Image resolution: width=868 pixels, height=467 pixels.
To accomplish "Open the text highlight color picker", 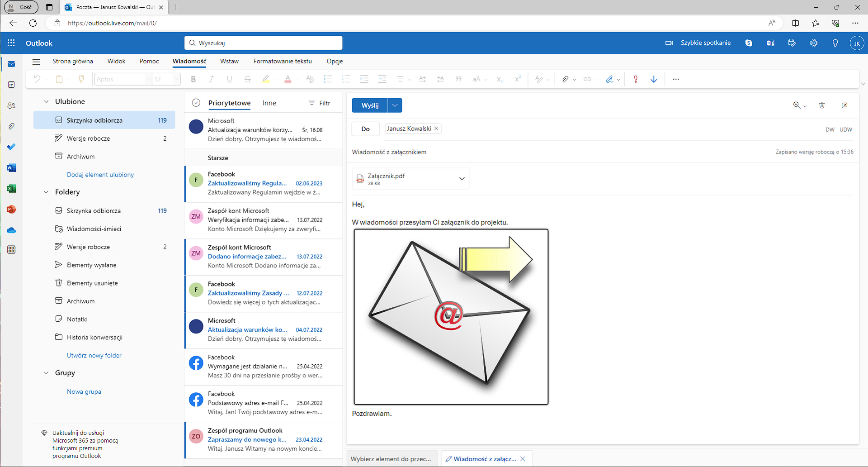I will click(275, 80).
